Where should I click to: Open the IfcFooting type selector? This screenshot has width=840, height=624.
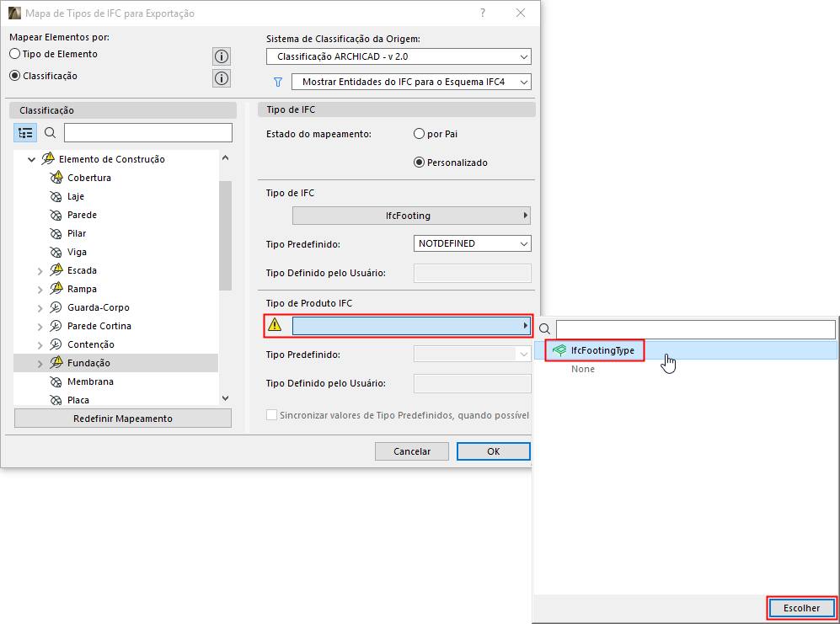click(411, 216)
